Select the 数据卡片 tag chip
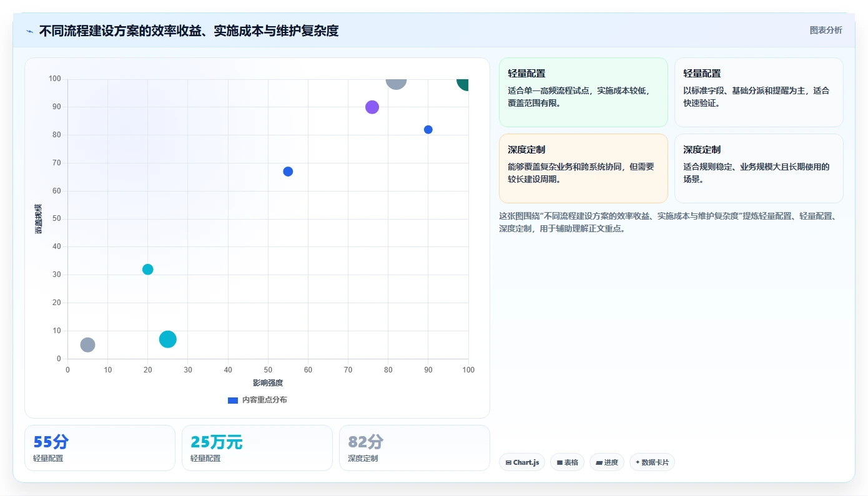868x496 pixels. 652,462
